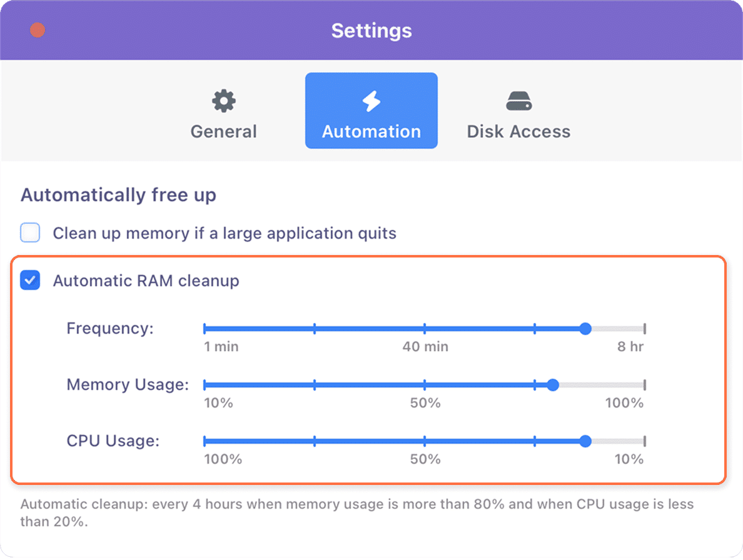
Task: Click the Automatic cleanup summary text
Action: [357, 512]
